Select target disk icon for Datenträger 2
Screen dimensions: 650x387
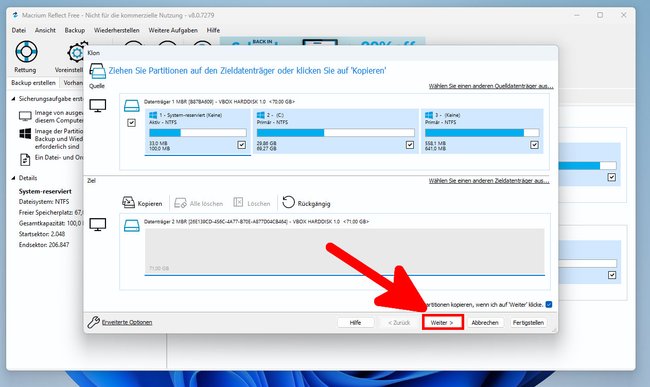tap(132, 225)
